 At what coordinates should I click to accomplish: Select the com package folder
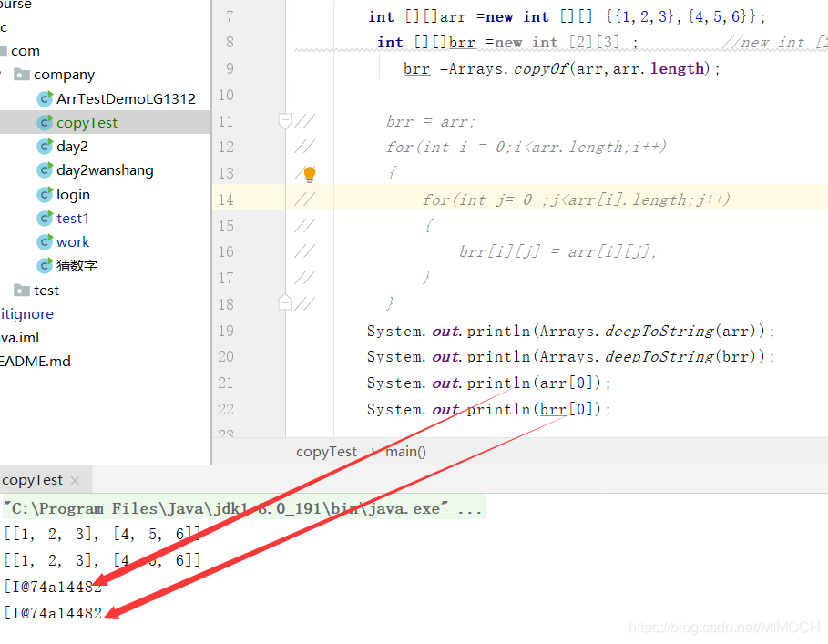(x=26, y=51)
